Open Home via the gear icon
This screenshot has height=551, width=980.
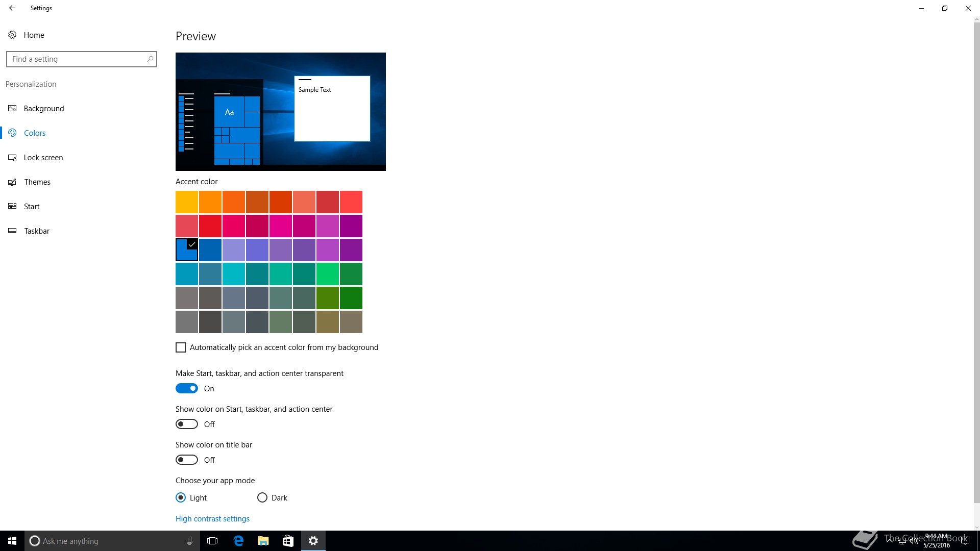pos(12,35)
